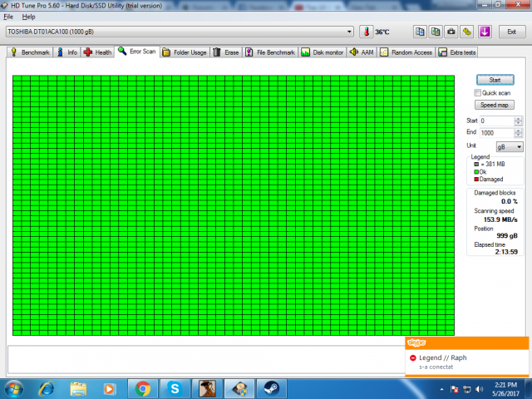Click the copy screenshot icon
The height and width of the screenshot is (399, 532).
click(x=436, y=32)
